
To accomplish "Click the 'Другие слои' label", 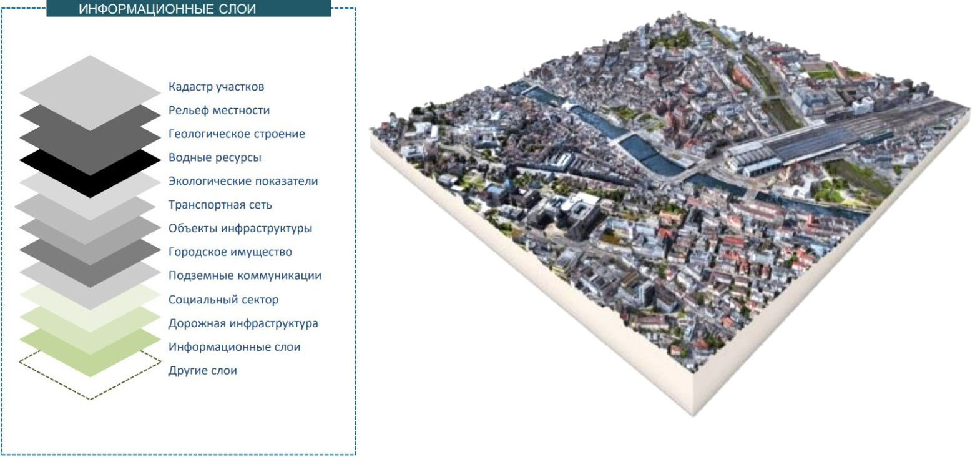I will pyautogui.click(x=202, y=371).
